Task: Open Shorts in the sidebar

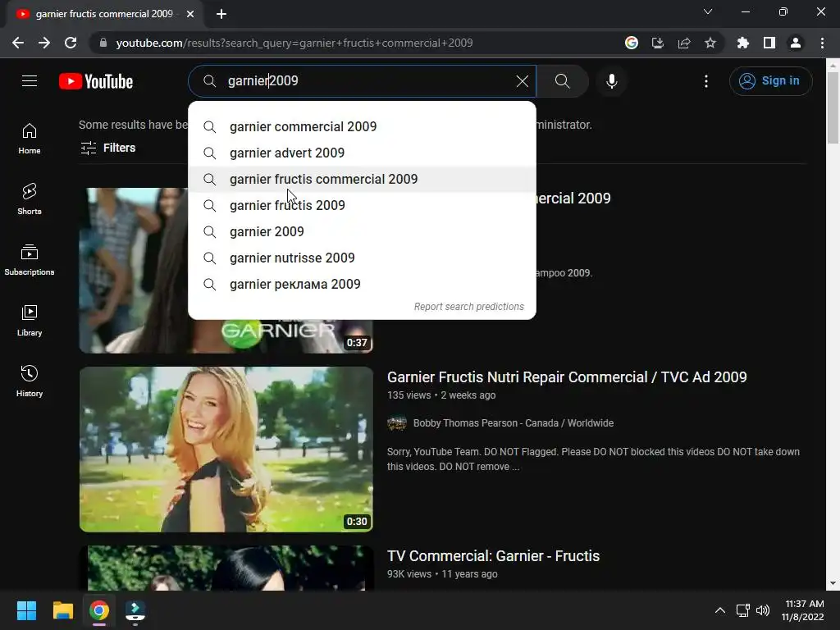Action: (30, 199)
